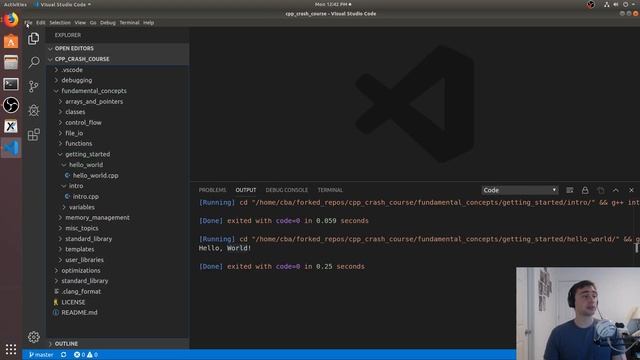Toggle output scroll lock
The height and width of the screenshot is (360, 640).
585,190
